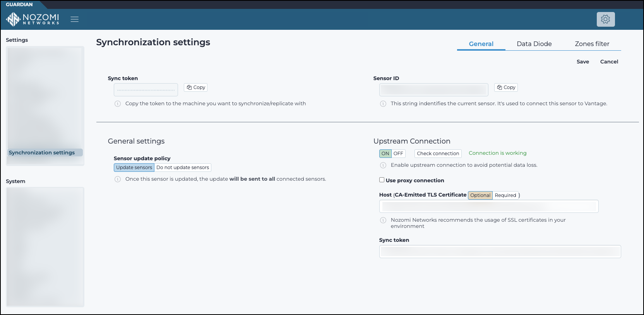This screenshot has width=644, height=315.
Task: Click the 'System' sidebar heading
Action: point(15,181)
